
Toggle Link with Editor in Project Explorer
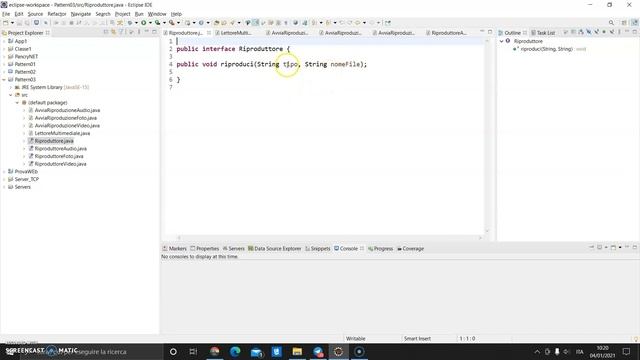coord(113,32)
